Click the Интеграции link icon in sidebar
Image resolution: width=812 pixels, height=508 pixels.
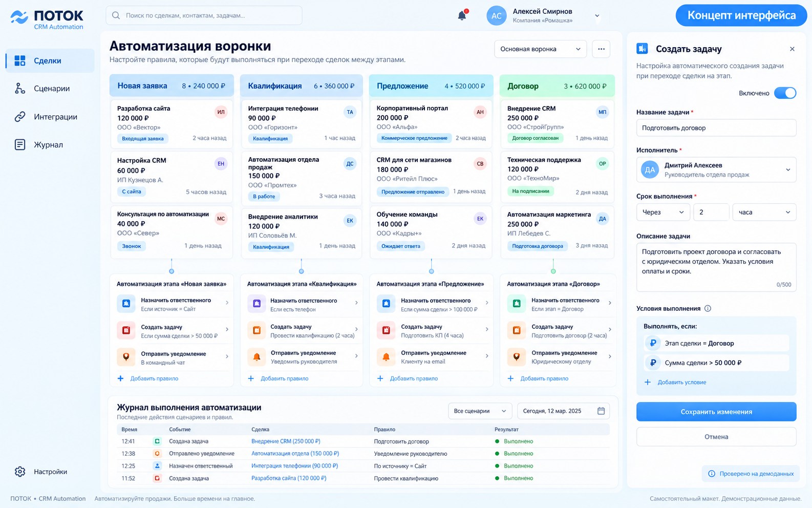pyautogui.click(x=20, y=117)
